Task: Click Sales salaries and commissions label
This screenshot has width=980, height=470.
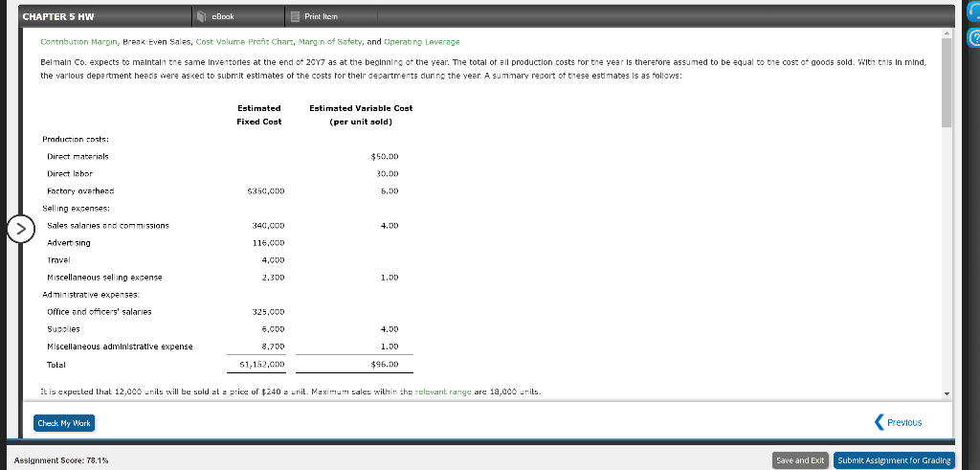Action: click(108, 225)
